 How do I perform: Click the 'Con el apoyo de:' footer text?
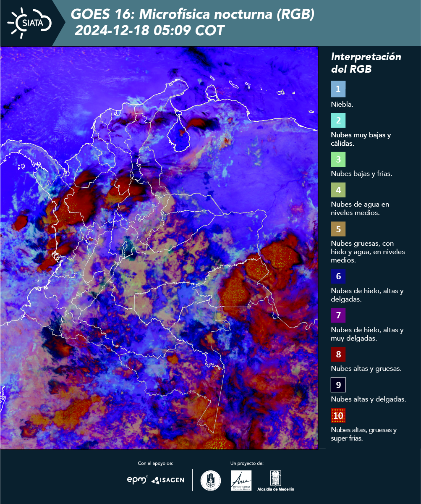pyautogui.click(x=156, y=463)
